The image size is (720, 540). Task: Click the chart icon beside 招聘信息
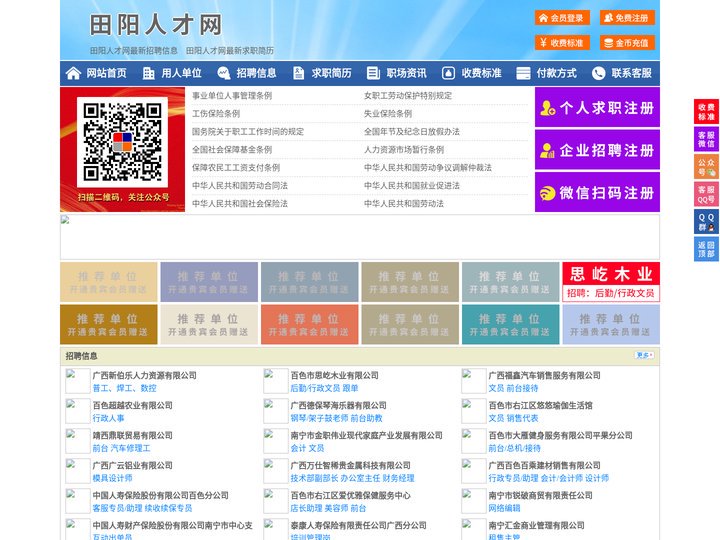coord(223,73)
